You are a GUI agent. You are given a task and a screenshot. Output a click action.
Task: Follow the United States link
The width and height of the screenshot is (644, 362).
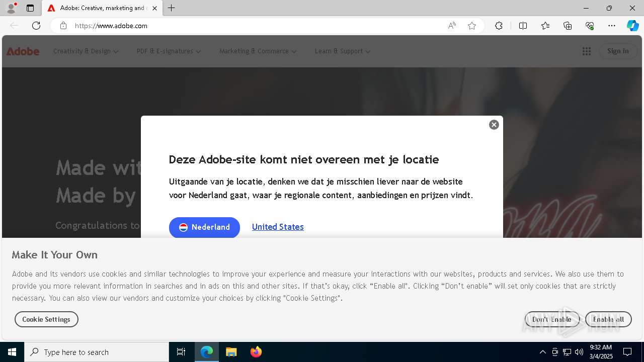click(278, 227)
